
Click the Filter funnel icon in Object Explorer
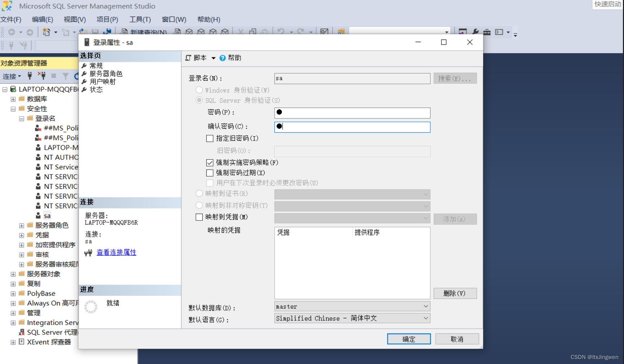click(x=65, y=76)
